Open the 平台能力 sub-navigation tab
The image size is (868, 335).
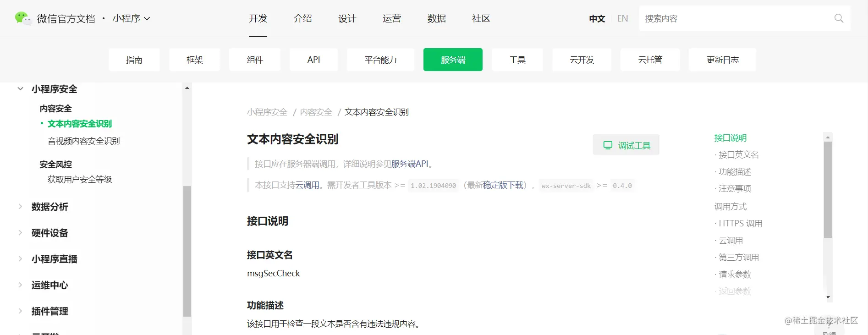tap(380, 60)
